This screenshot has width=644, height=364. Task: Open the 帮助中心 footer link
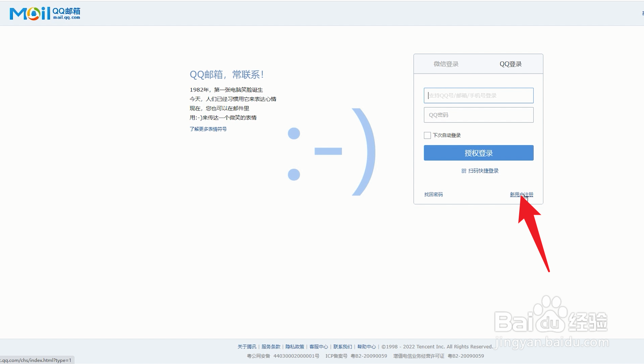(366, 347)
